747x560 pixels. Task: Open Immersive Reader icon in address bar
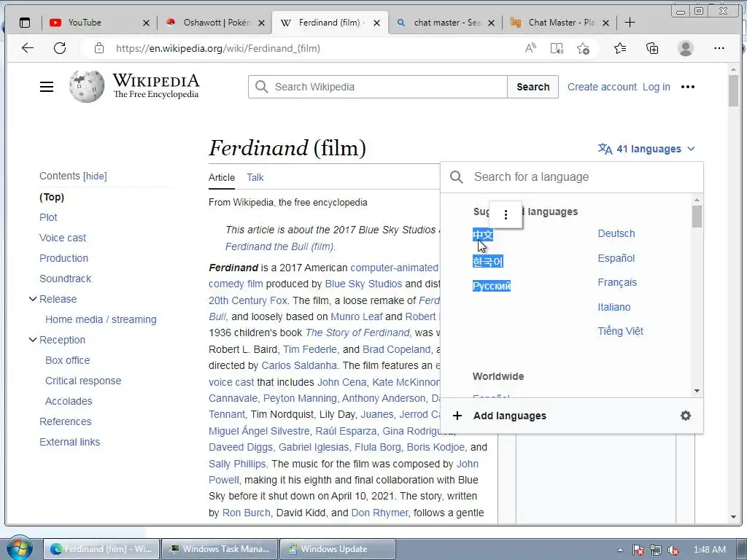[557, 48]
